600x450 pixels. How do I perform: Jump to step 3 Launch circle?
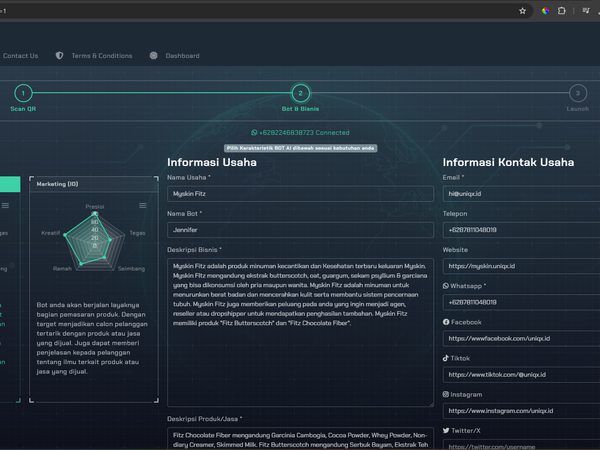pyautogui.click(x=578, y=93)
